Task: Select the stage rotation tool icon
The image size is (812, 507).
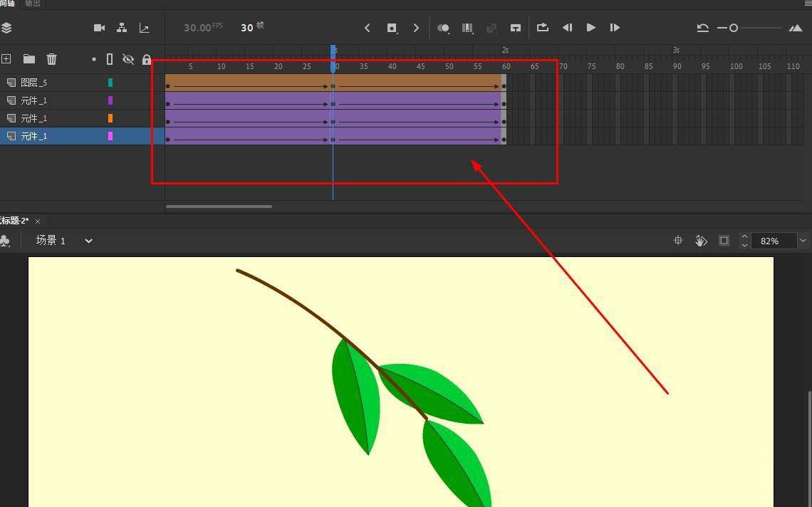Action: 701,240
